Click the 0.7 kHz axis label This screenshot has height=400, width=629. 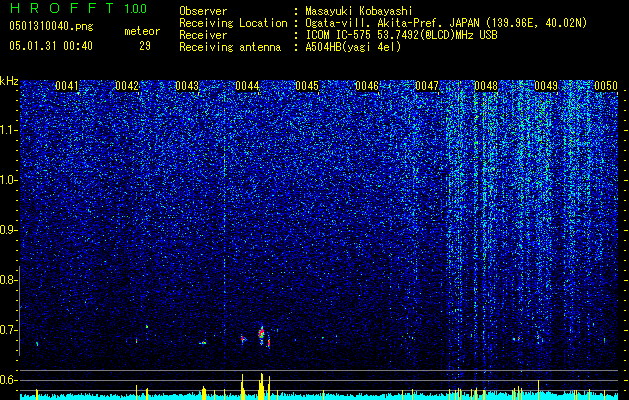(9, 330)
